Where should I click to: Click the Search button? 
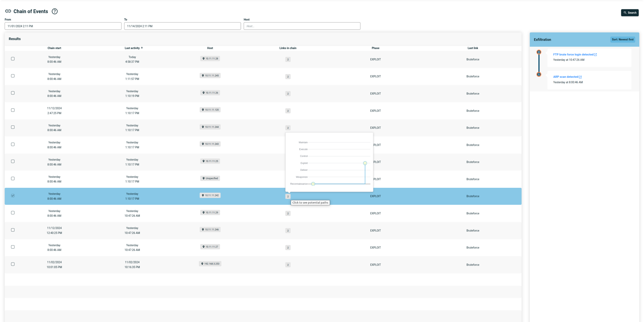(x=630, y=13)
